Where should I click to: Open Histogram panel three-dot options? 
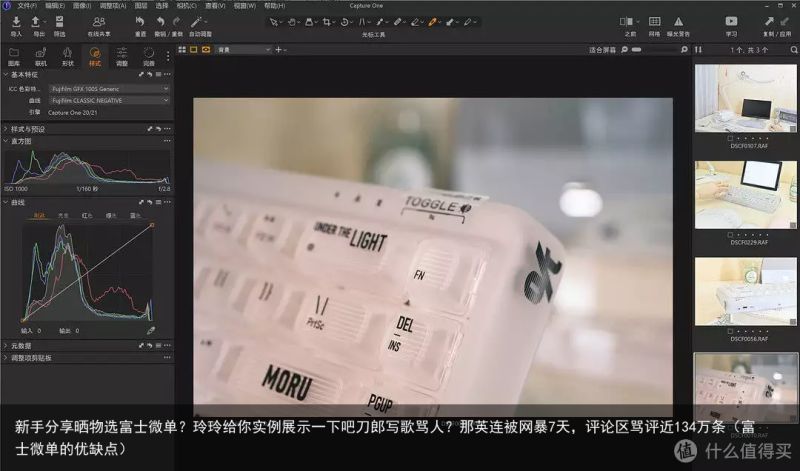tap(167, 141)
